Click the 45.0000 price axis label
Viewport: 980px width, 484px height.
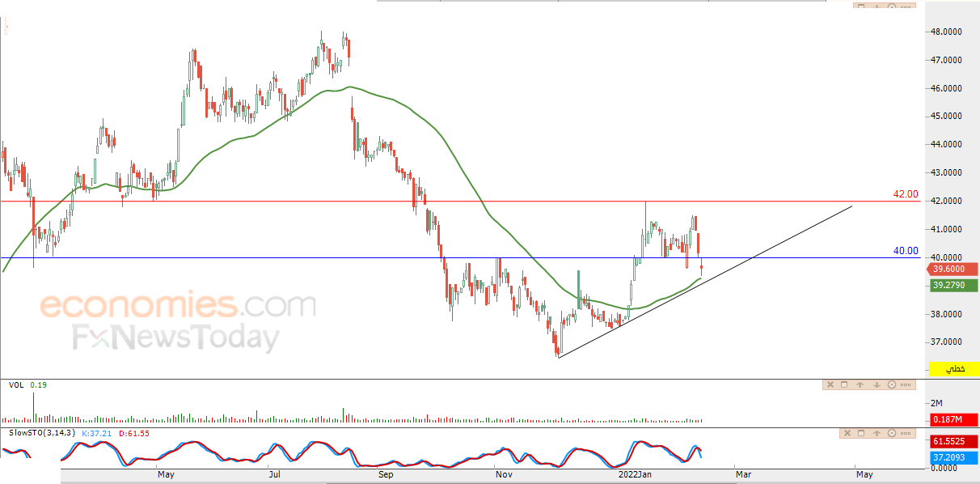click(x=945, y=116)
